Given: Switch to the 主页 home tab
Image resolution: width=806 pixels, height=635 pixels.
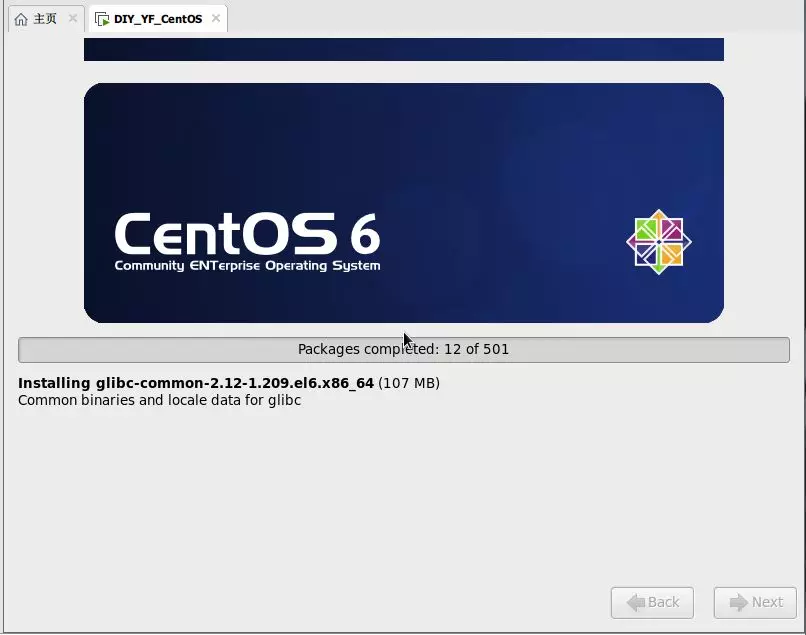Looking at the screenshot, I should click(x=45, y=19).
